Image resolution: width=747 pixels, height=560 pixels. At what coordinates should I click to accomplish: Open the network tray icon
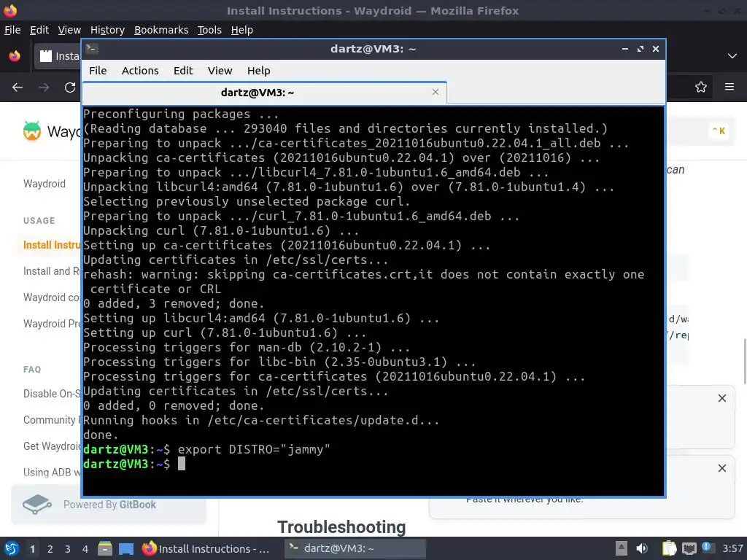689,548
